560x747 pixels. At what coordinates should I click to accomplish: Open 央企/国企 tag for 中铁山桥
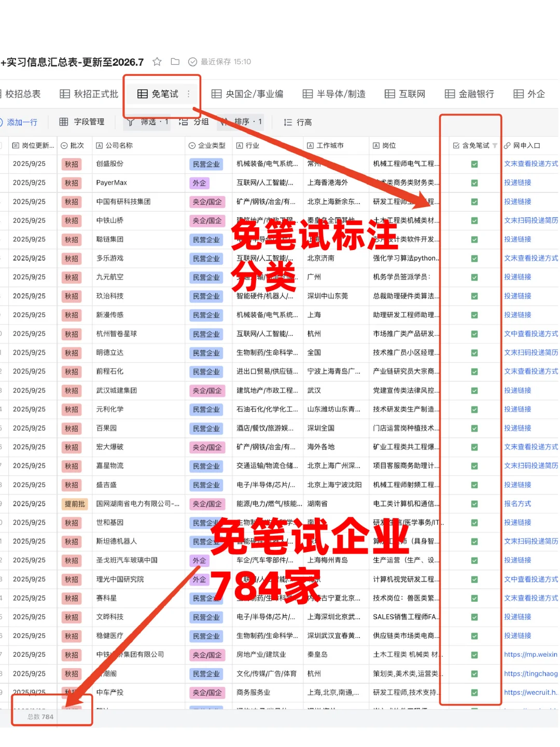[x=207, y=221]
